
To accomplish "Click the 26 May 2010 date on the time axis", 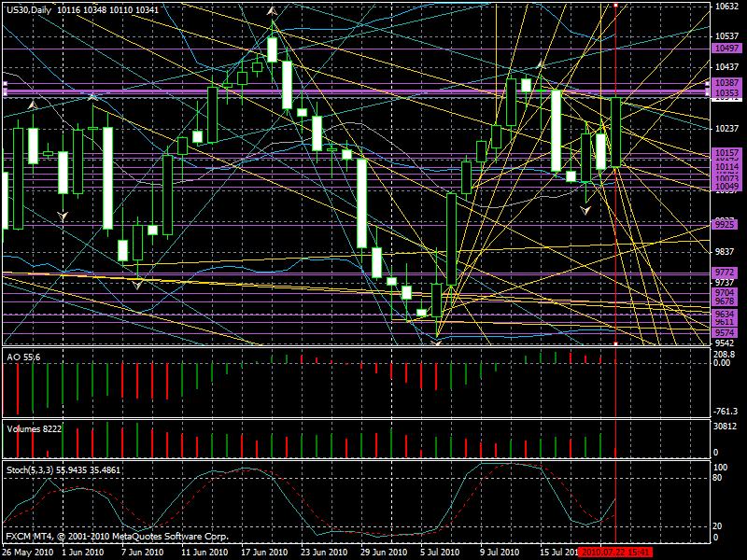I will [28, 553].
